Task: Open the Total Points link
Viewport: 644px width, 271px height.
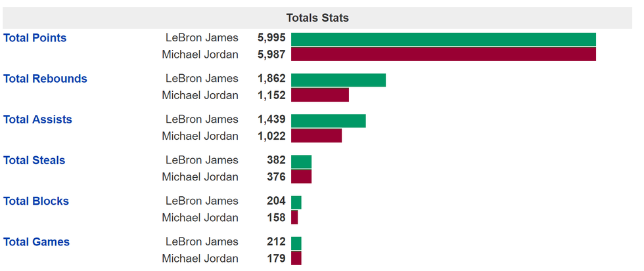Action: [35, 38]
